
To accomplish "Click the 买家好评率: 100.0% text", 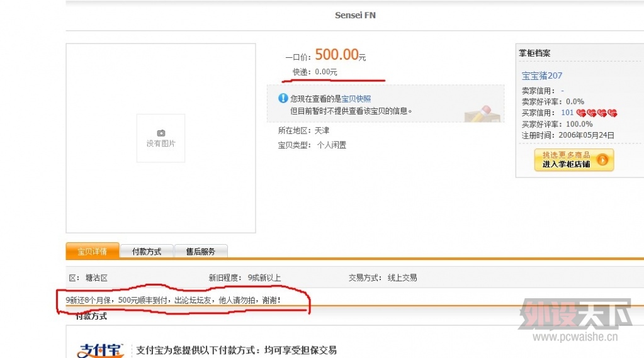I will (x=557, y=124).
